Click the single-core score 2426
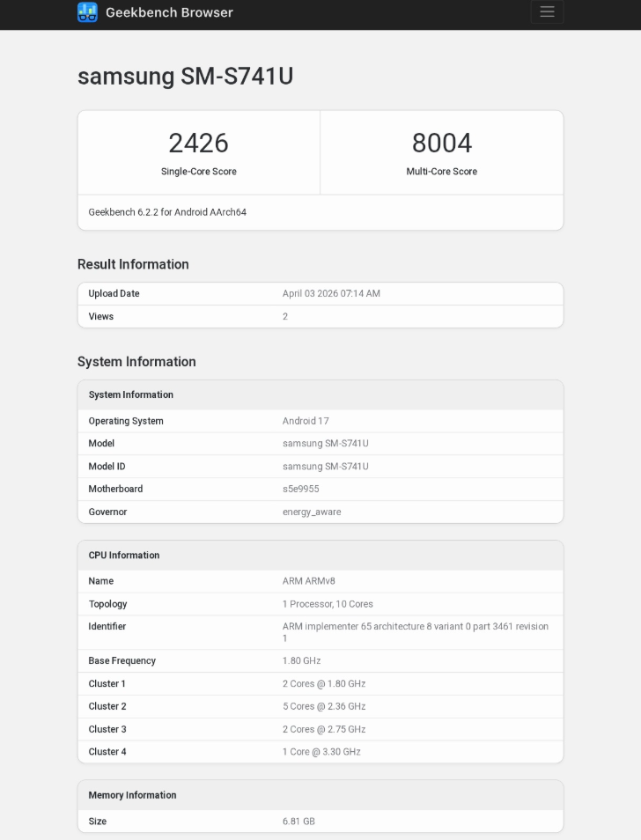This screenshot has height=840, width=641. coord(198,143)
